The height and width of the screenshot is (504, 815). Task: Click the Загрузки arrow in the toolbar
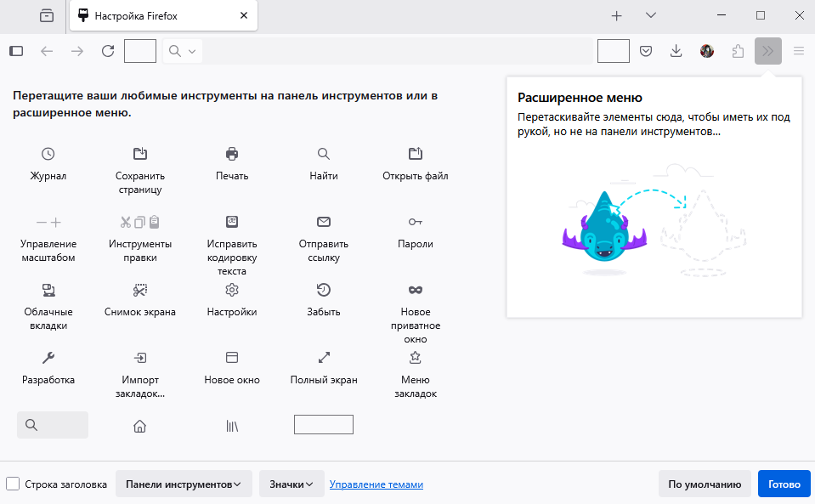coord(675,51)
